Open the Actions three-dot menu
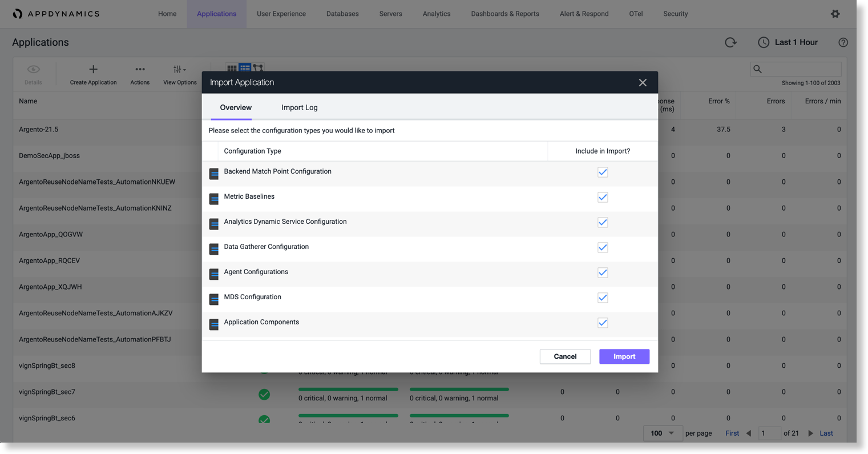The width and height of the screenshot is (868, 454). [140, 69]
